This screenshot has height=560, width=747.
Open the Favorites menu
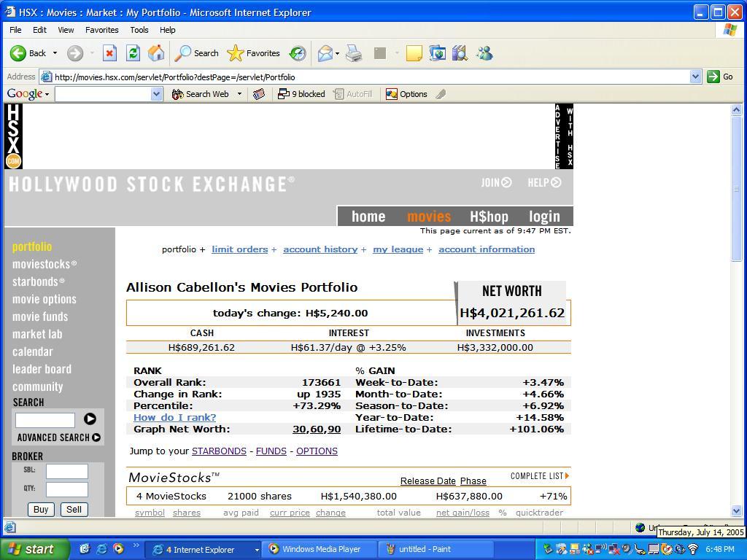click(102, 29)
